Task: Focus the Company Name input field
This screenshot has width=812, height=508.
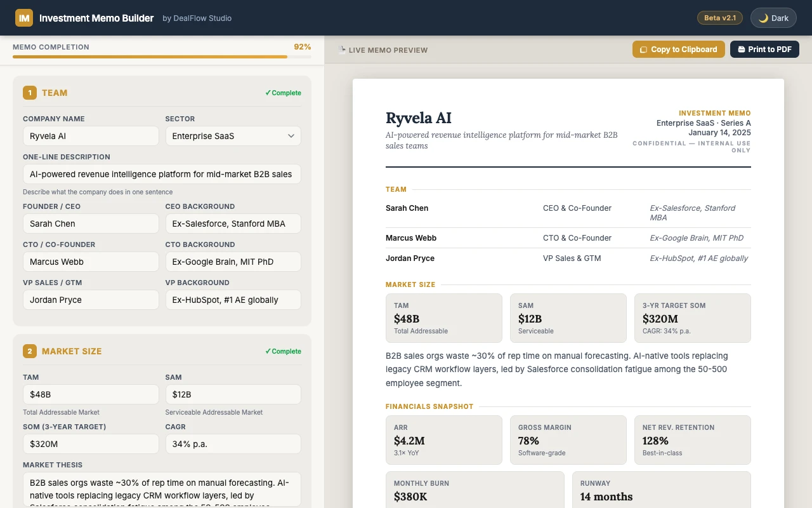Action: 91,136
